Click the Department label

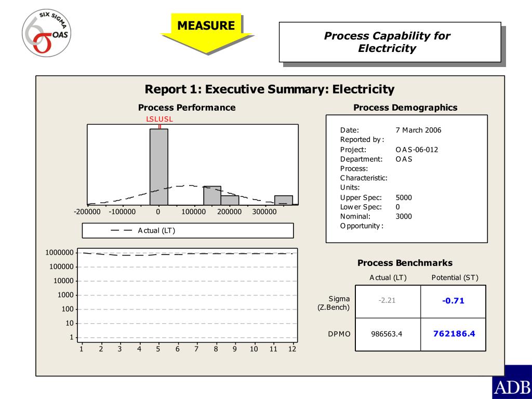click(x=362, y=159)
